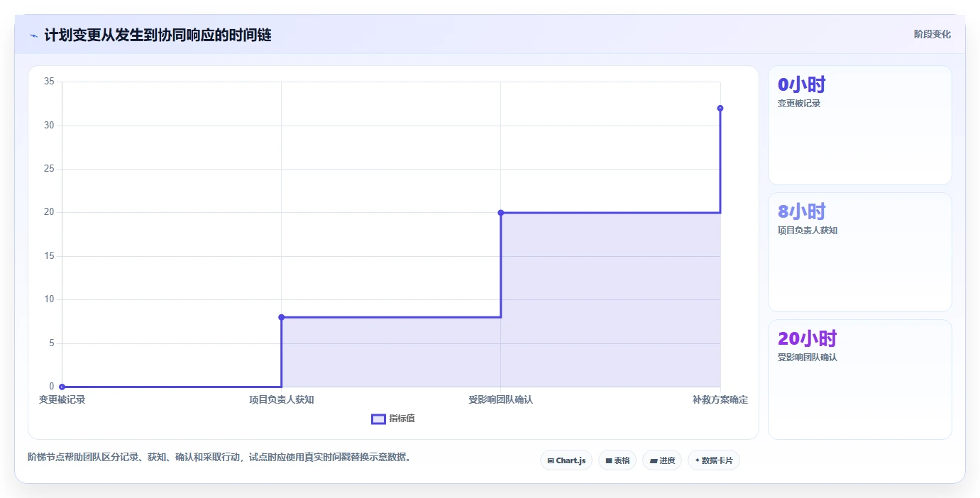Screen dimensions: 980x498
Task: Click the 指标值 legend color box
Action: click(x=378, y=419)
